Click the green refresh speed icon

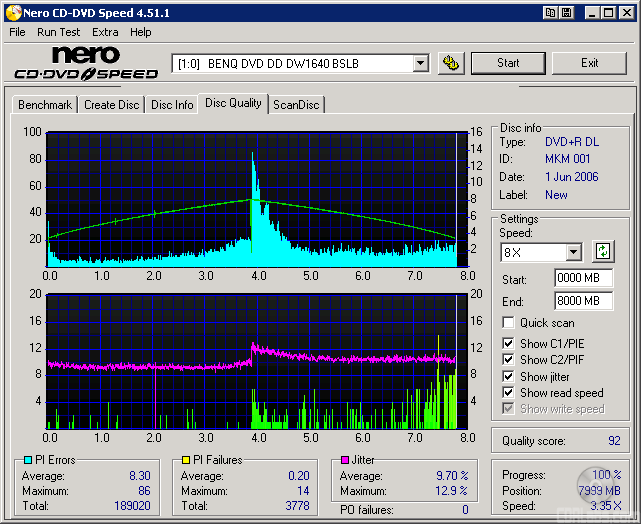point(603,251)
